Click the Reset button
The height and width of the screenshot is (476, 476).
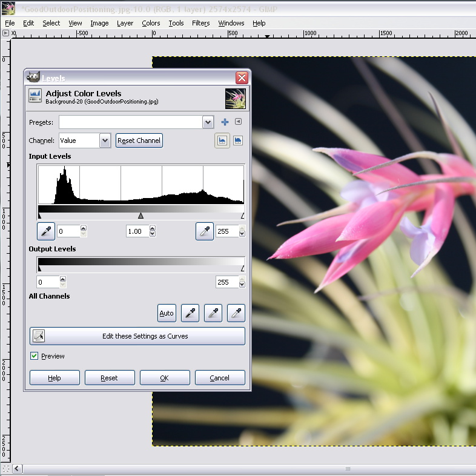[x=110, y=378]
